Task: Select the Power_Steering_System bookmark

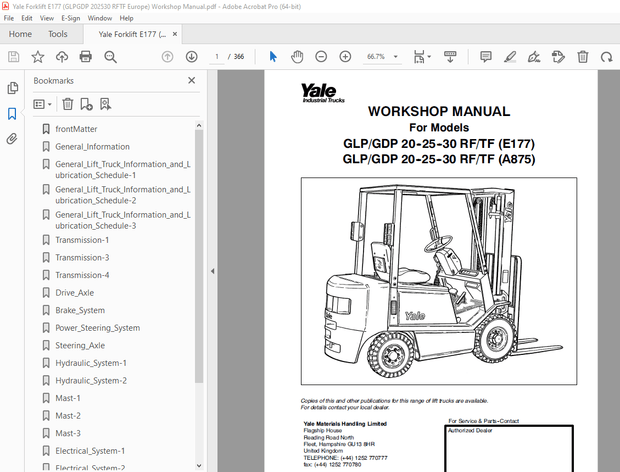Action: 97,328
